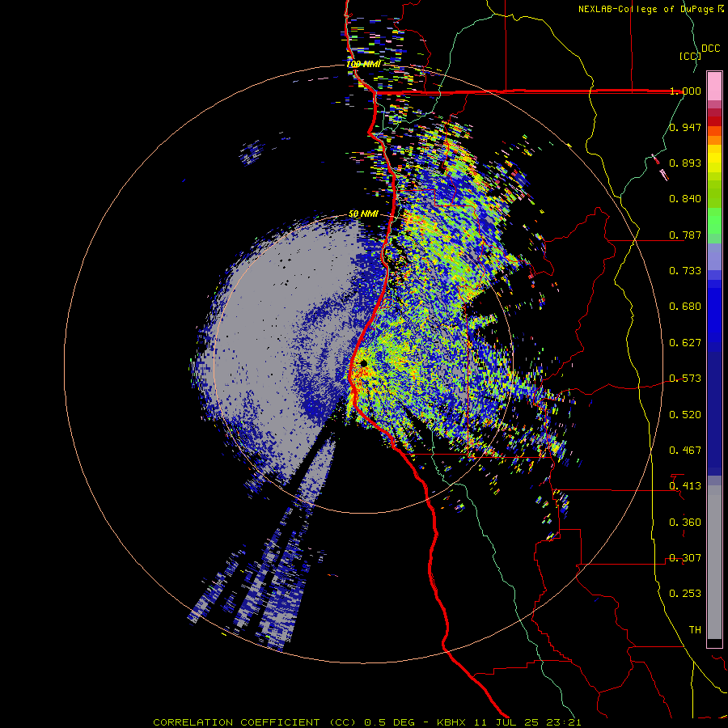728x728 pixels.
Task: Click the '100 NMI' range ring label
Action: tap(363, 64)
